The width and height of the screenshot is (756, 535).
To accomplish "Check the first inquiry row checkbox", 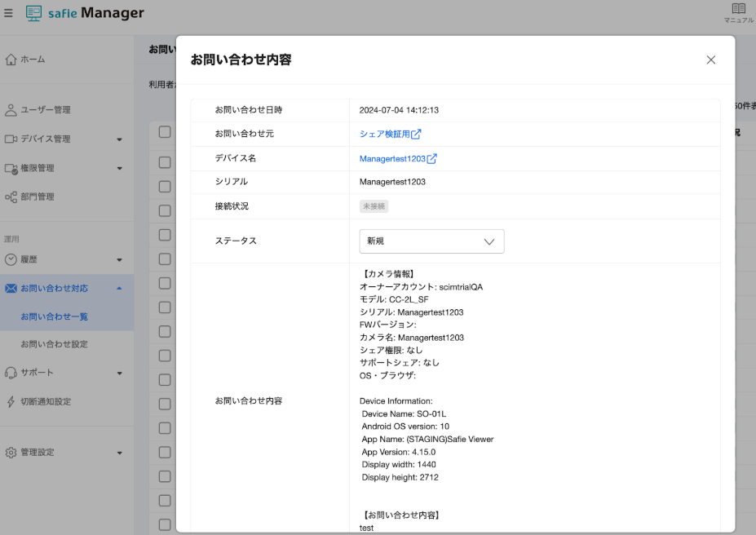I will click(165, 161).
